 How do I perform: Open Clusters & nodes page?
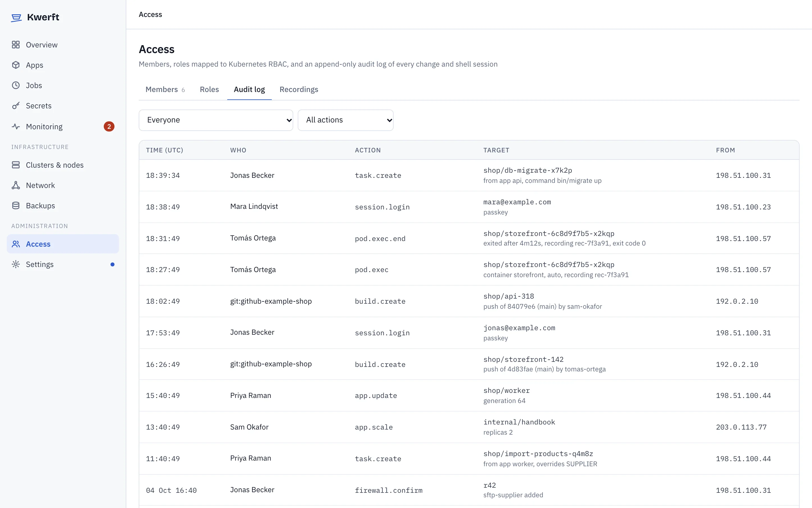pos(63,165)
